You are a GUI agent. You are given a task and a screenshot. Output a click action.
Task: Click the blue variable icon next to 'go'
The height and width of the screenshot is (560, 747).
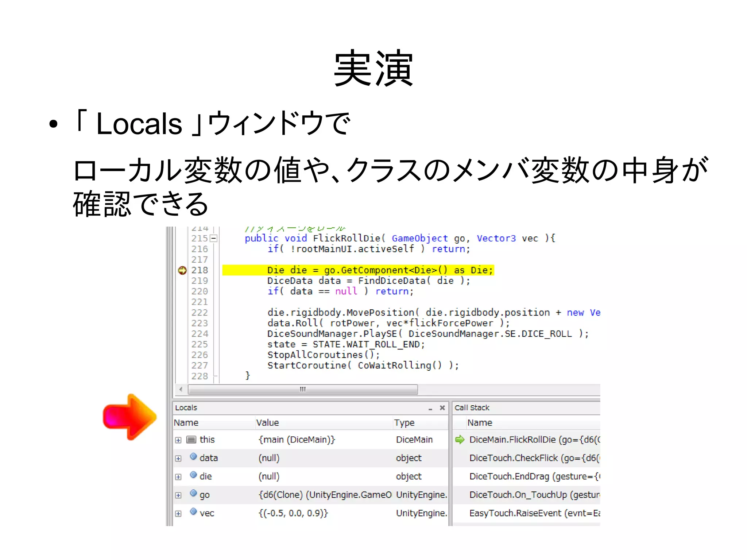[x=193, y=493]
